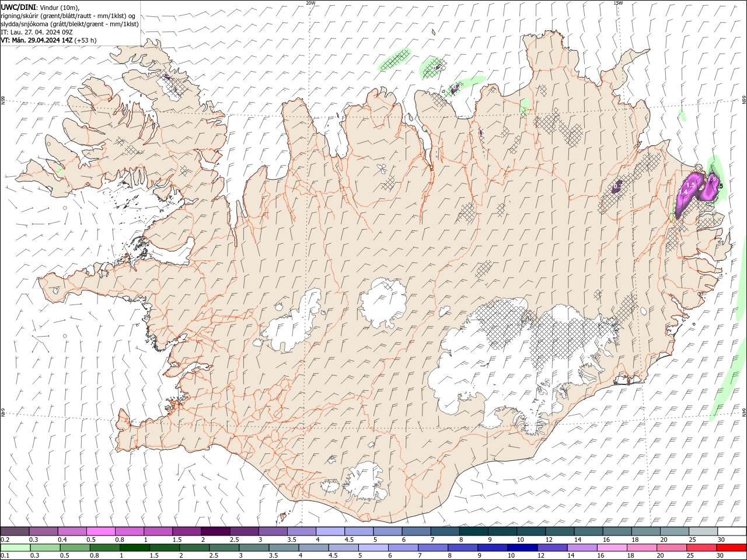
Task: Pick the upper scale swatch labeled 14
Action: [588, 531]
